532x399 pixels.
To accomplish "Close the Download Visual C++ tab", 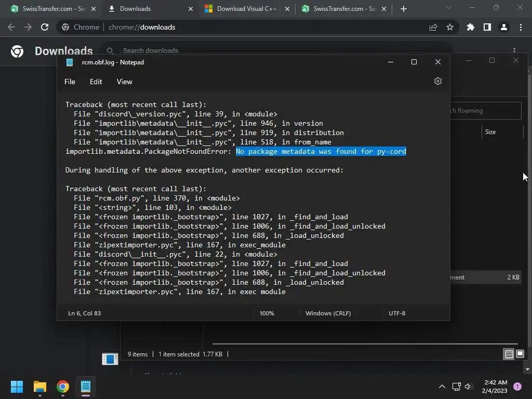I will coord(287,9).
